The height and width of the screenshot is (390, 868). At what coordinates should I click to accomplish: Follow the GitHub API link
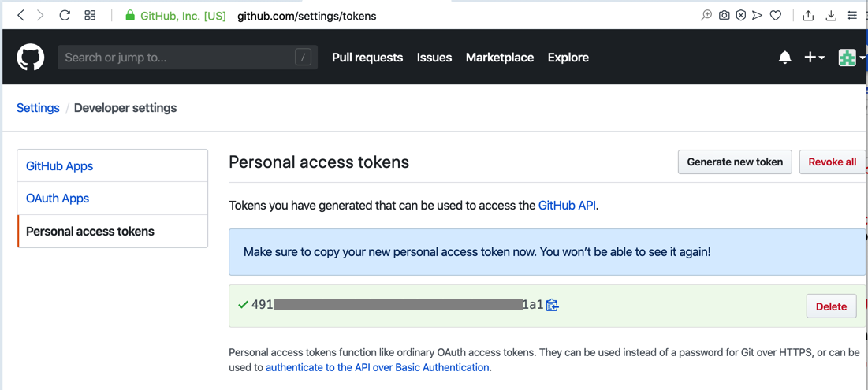pyautogui.click(x=567, y=206)
